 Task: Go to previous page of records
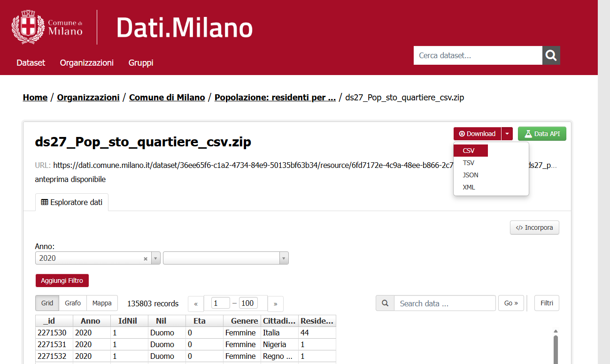(196, 304)
